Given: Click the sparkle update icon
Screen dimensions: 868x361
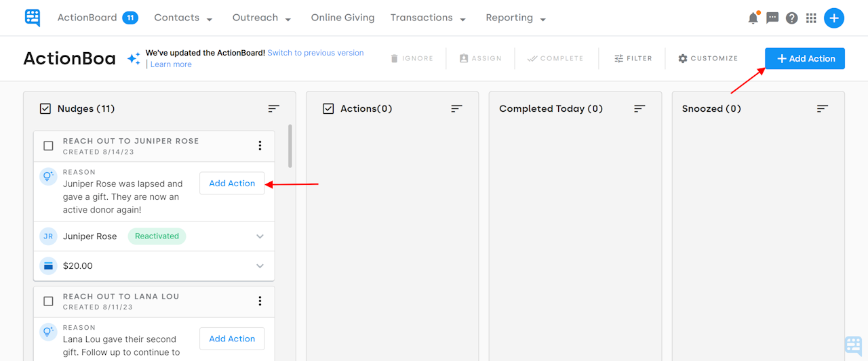Looking at the screenshot, I should point(134,59).
